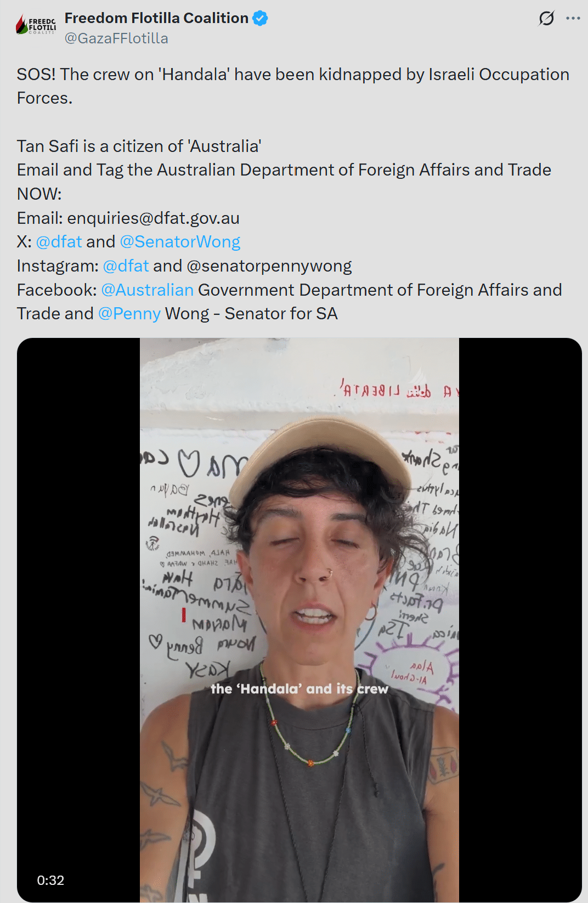Open the Grok explain-post icon
Viewport: 588px width, 903px height.
[x=546, y=18]
